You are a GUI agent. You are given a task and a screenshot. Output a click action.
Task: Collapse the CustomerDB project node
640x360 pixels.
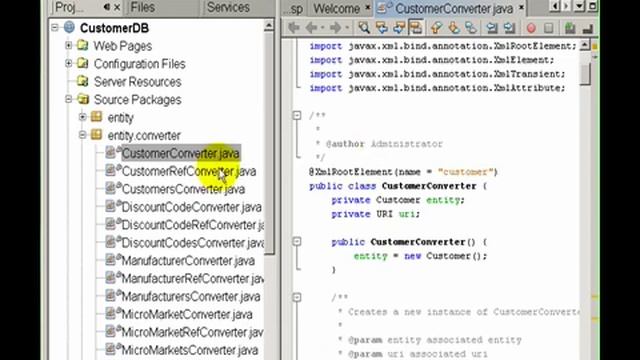pyautogui.click(x=55, y=27)
